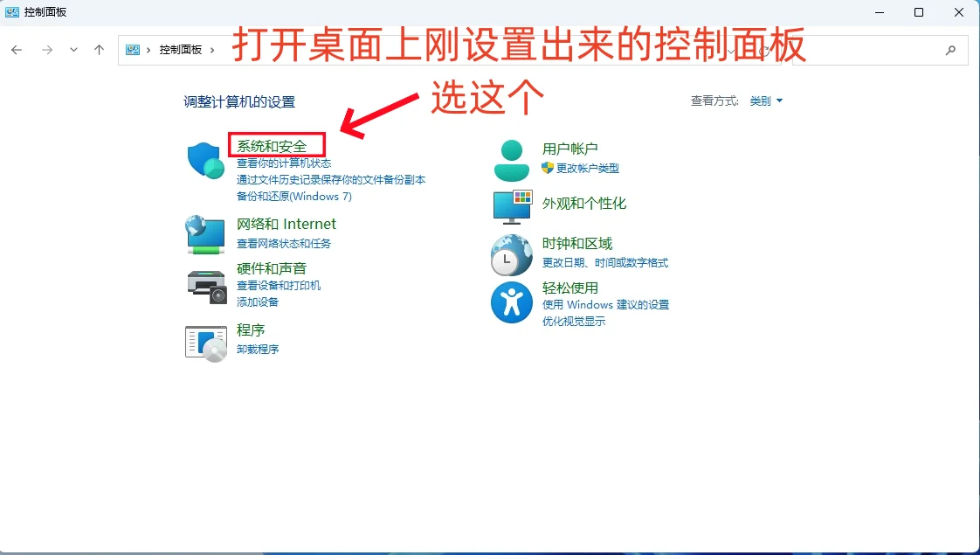Click the search magnifier icon
Screen dimensions: 980x555
pos(951,50)
